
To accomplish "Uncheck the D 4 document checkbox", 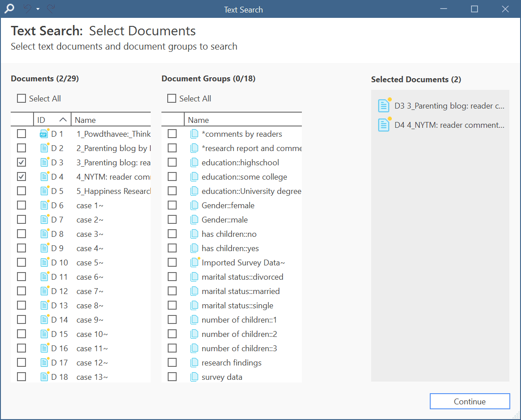I will [x=21, y=176].
